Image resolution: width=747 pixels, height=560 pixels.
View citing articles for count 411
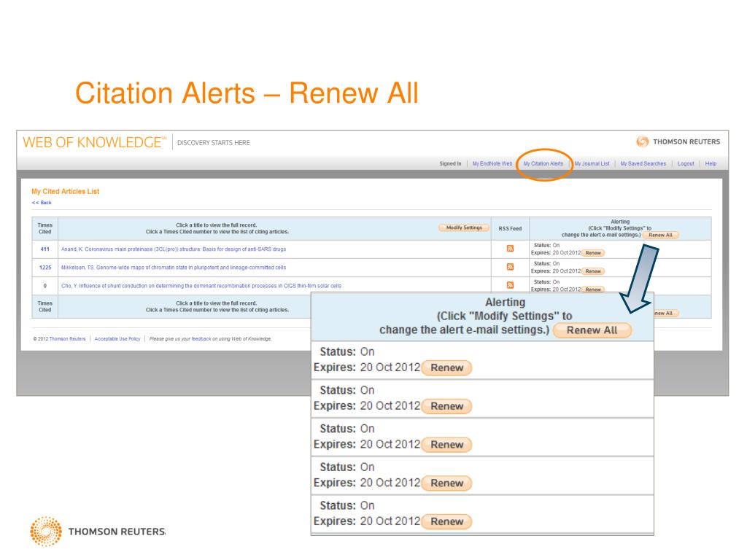[x=44, y=249]
